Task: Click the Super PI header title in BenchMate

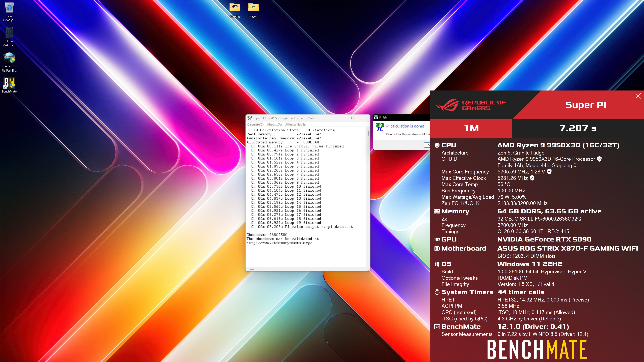Action: (x=586, y=105)
